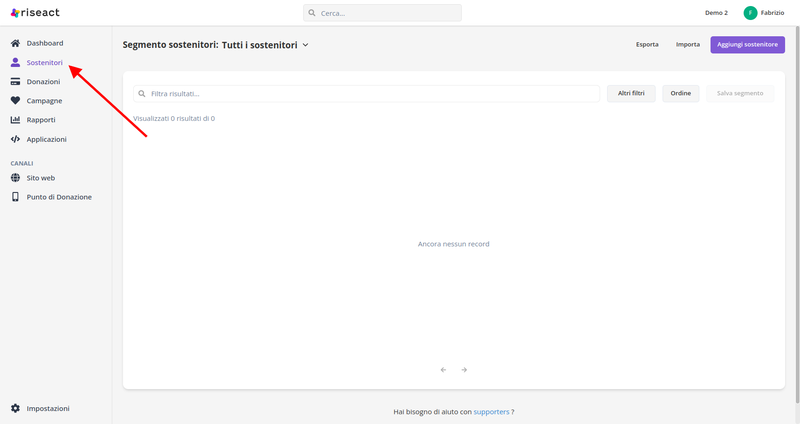Click the Dashboard home icon

click(15, 44)
